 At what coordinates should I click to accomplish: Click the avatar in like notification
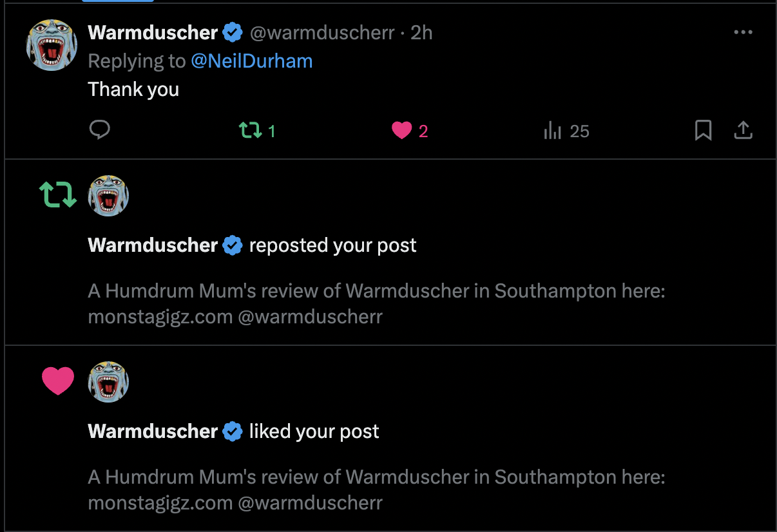[108, 382]
